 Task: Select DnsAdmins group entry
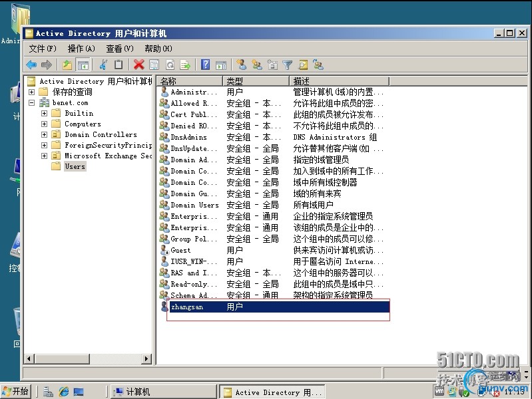point(188,137)
